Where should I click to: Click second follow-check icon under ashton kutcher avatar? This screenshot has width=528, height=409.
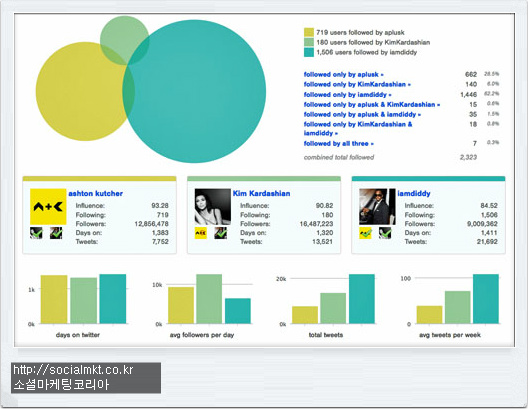tap(56, 233)
